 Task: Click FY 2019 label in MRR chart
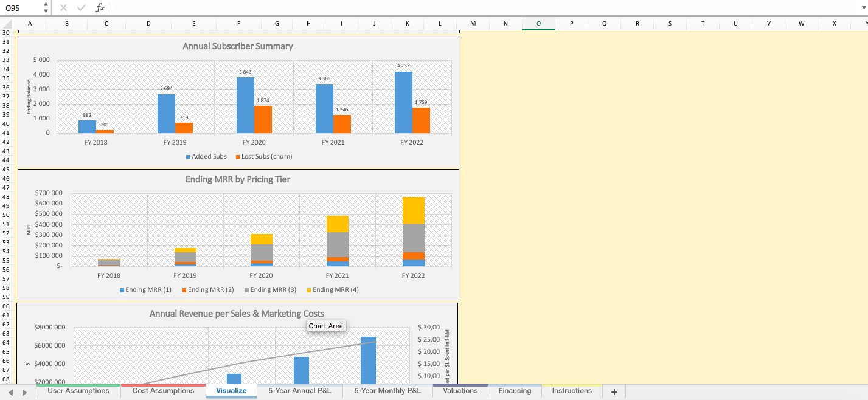(x=185, y=275)
